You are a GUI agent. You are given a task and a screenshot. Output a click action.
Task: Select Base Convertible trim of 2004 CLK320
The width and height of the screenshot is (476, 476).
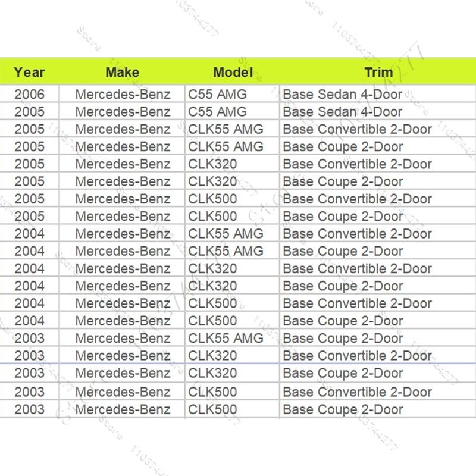357,268
